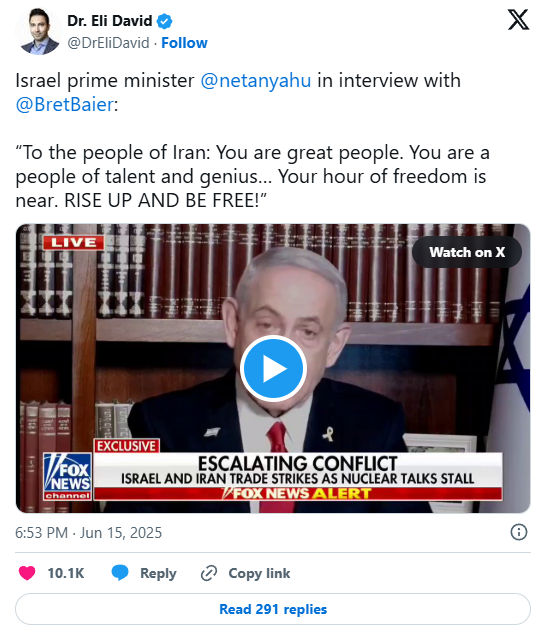Follow the @DrEliDavid account

click(x=184, y=43)
